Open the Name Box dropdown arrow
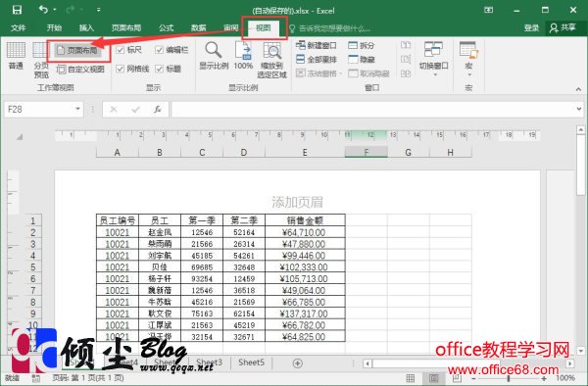 coord(77,109)
